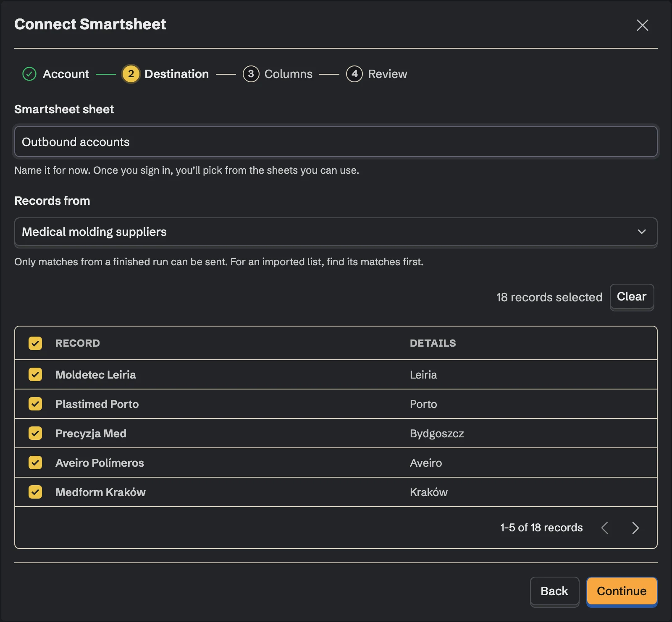Click the Precyzja Med record name
This screenshot has width=672, height=622.
[91, 433]
